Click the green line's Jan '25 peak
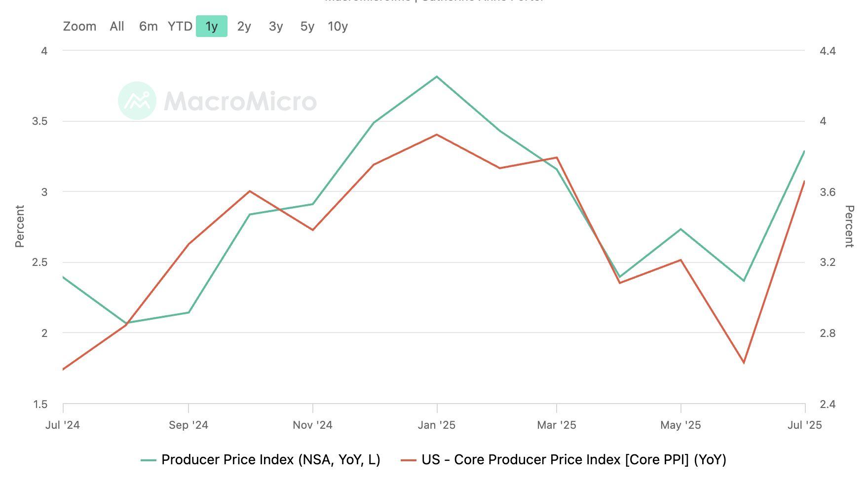Viewport: 868px width, 483px height. click(x=437, y=77)
